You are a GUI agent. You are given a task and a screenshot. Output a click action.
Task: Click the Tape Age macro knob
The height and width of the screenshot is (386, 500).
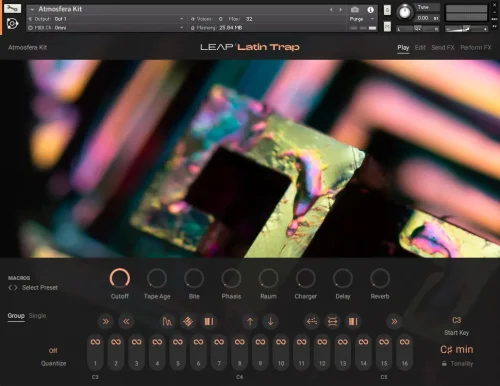[157, 278]
